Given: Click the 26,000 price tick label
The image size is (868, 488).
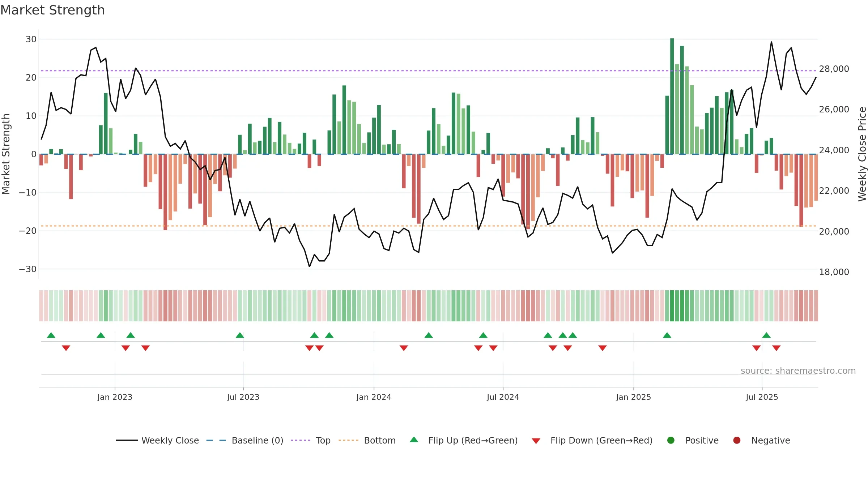Looking at the screenshot, I should click(x=834, y=109).
